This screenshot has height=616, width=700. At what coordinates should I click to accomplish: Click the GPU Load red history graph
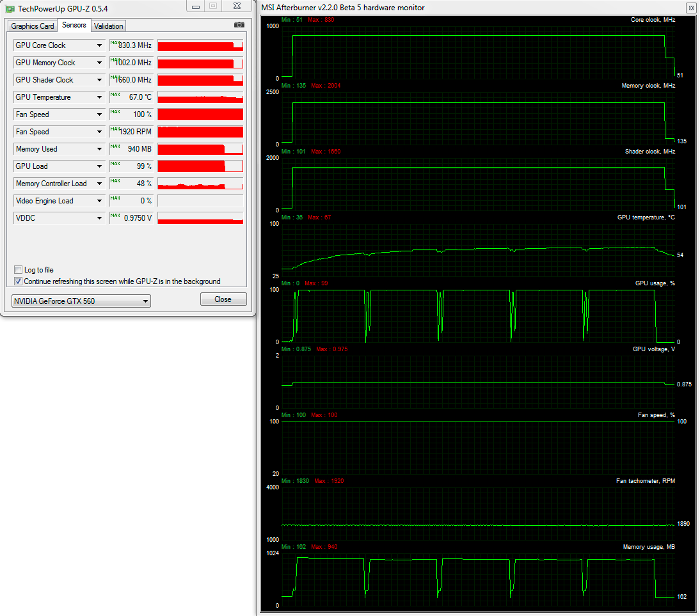pos(200,166)
